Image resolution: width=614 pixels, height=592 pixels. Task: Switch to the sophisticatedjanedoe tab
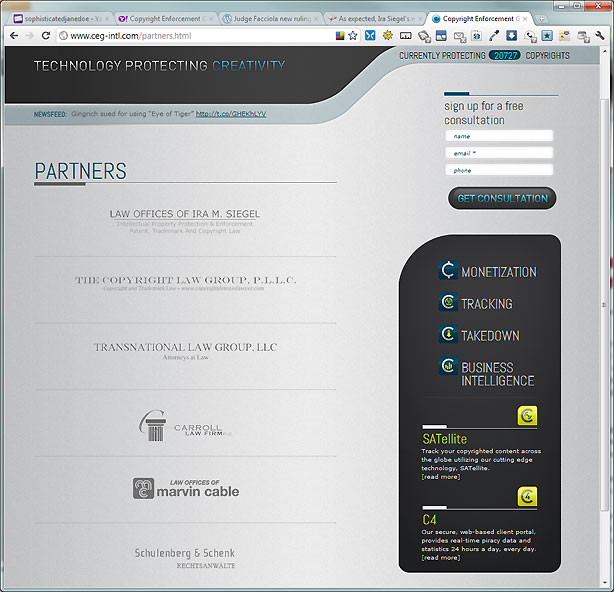click(61, 19)
